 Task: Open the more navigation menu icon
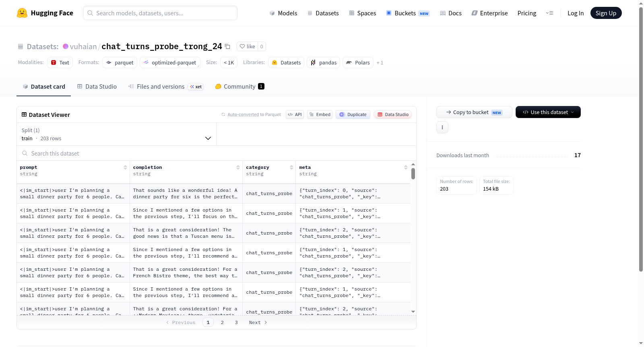pyautogui.click(x=549, y=13)
